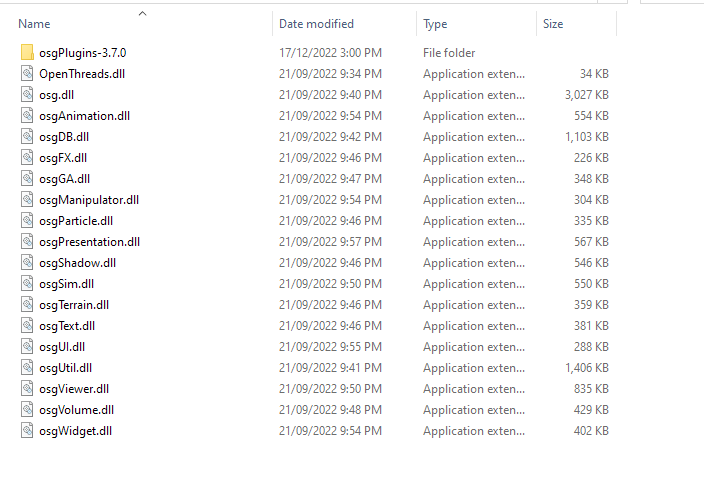The width and height of the screenshot is (704, 503).
Task: Select the osgPresentation.dll file name
Action: pyautogui.click(x=89, y=242)
